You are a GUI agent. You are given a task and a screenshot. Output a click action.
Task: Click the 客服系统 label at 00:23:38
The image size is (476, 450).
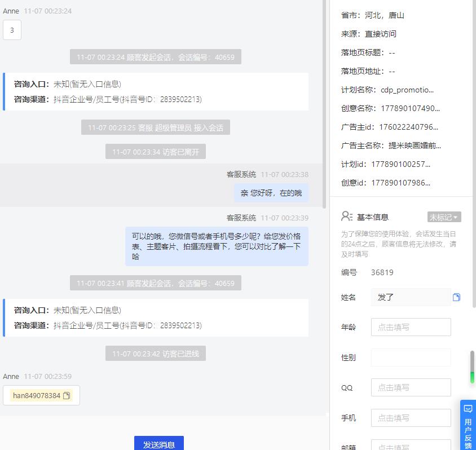point(241,174)
